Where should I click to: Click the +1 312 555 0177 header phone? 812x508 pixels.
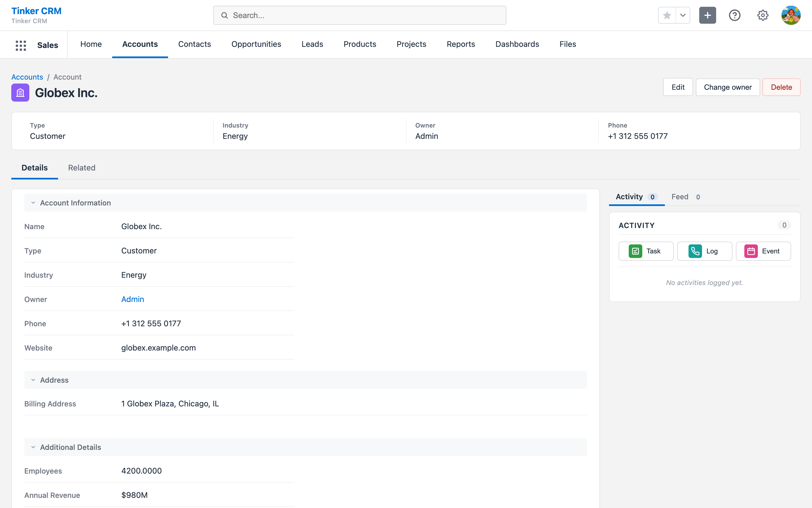point(637,136)
